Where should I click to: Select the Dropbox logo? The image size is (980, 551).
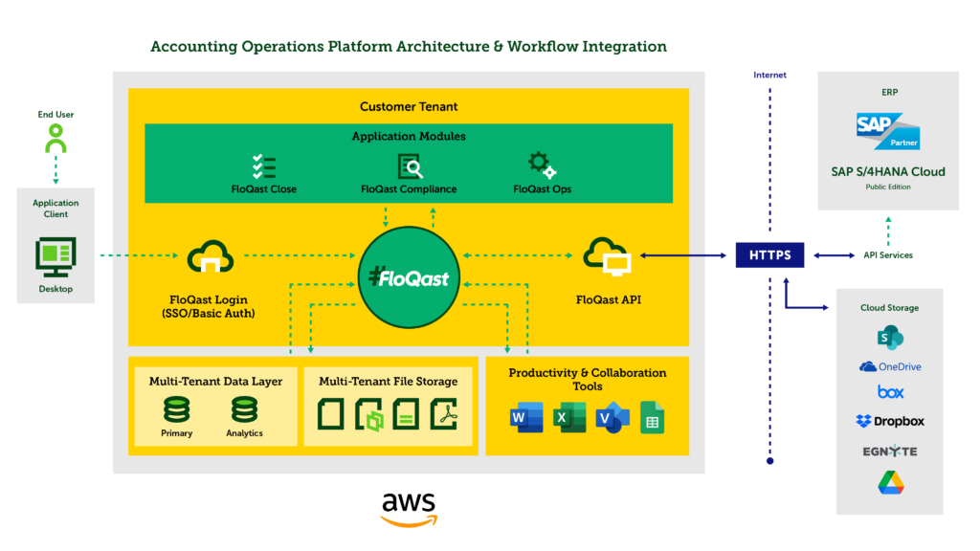click(x=890, y=421)
